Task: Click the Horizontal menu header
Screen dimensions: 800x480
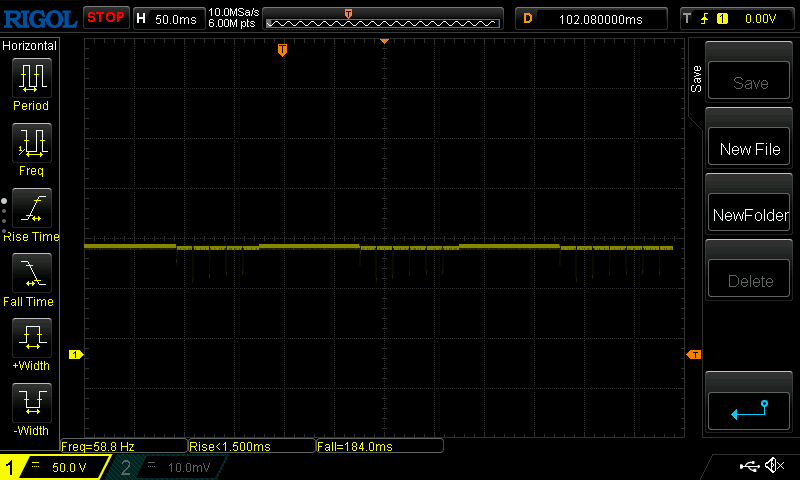Action: 30,45
